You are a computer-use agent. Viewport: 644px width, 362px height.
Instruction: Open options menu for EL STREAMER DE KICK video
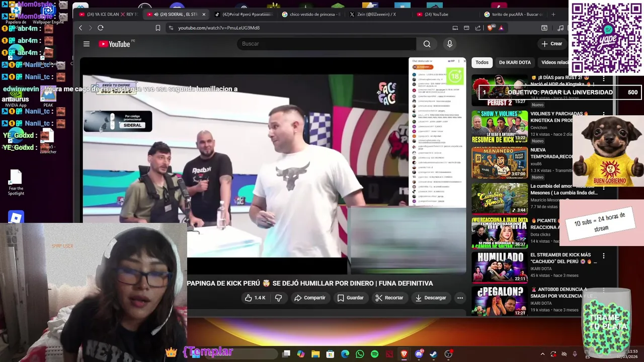coord(604,256)
